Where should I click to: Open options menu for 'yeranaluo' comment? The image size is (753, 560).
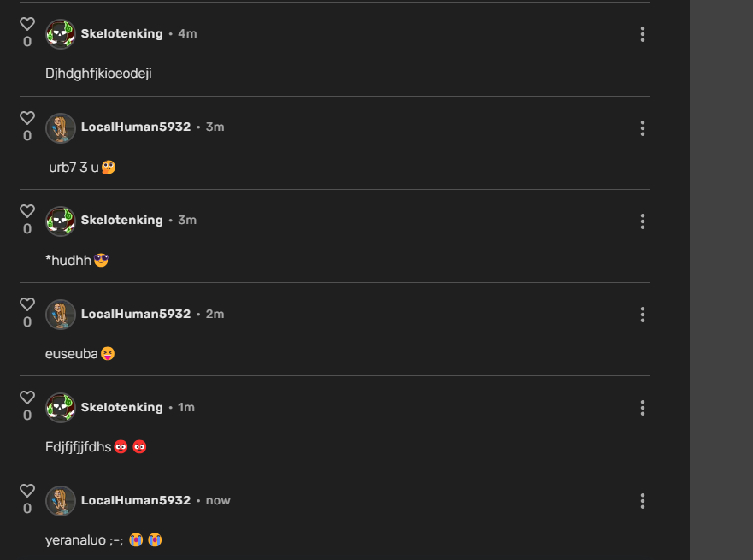tap(643, 501)
